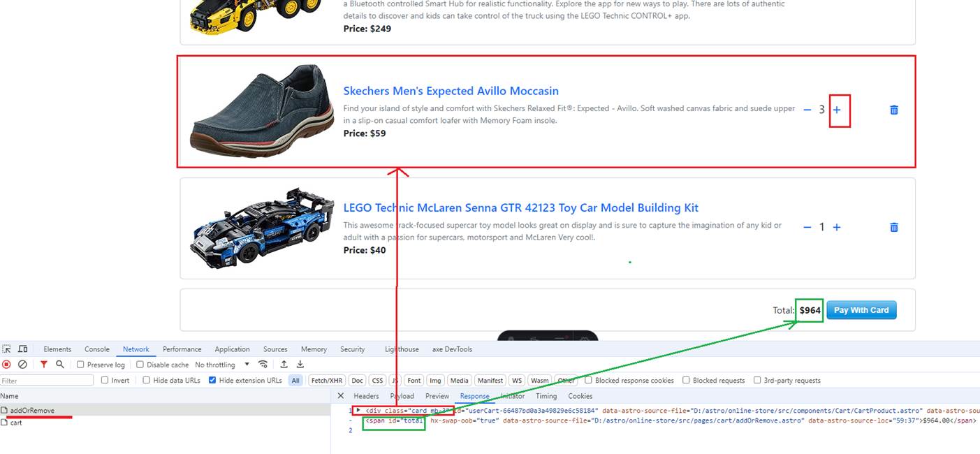This screenshot has height=454, width=980.
Task: Toggle the device toolbar icon in DevTools
Action: tap(23, 349)
